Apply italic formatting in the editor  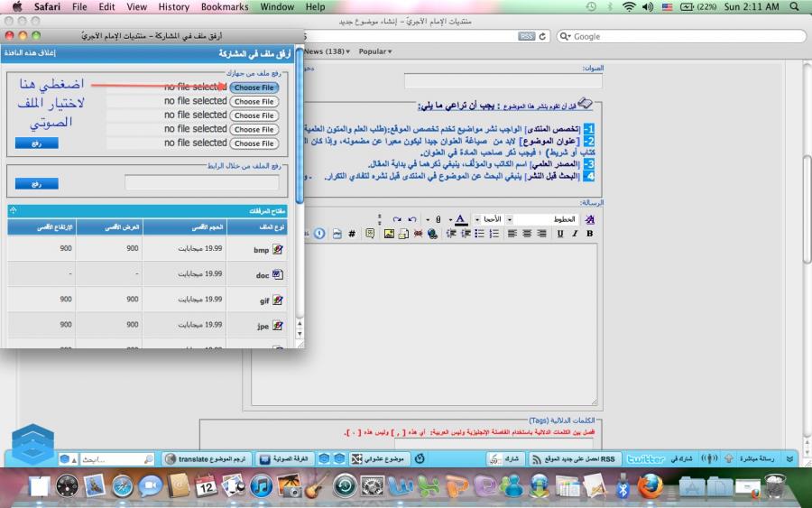click(575, 233)
